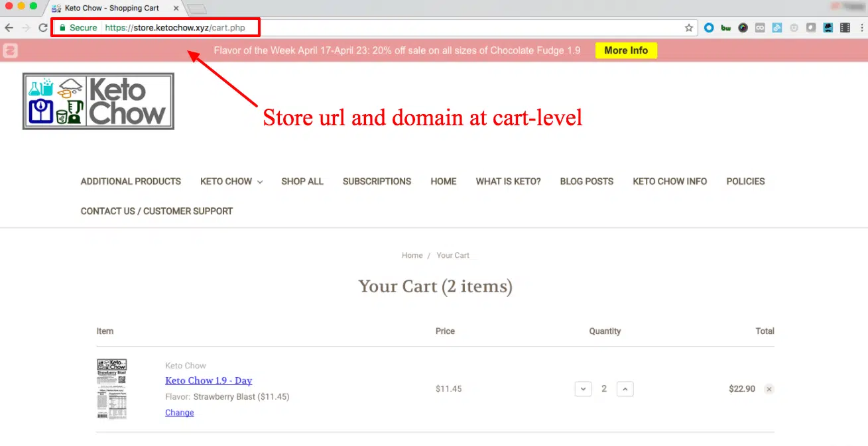Open the Subscriptions menu item
The width and height of the screenshot is (868, 446).
pyautogui.click(x=377, y=182)
